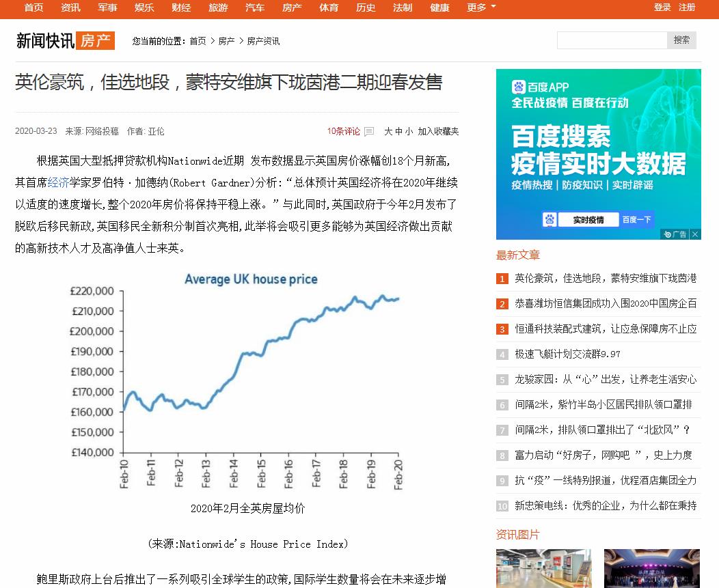Open the 历史 section
Image resolution: width=719 pixels, height=588 pixels.
click(x=366, y=8)
